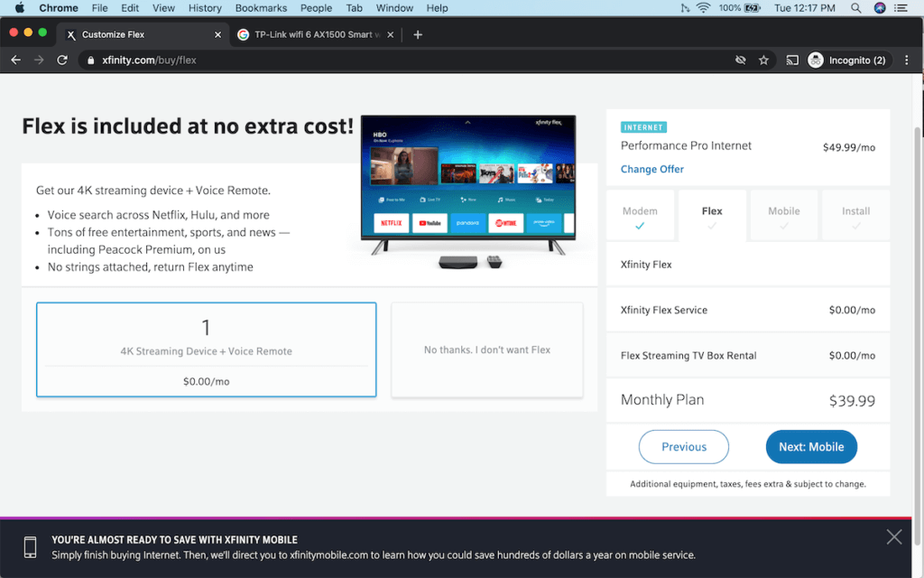
Task: Click the Next: Mobile button
Action: (811, 447)
